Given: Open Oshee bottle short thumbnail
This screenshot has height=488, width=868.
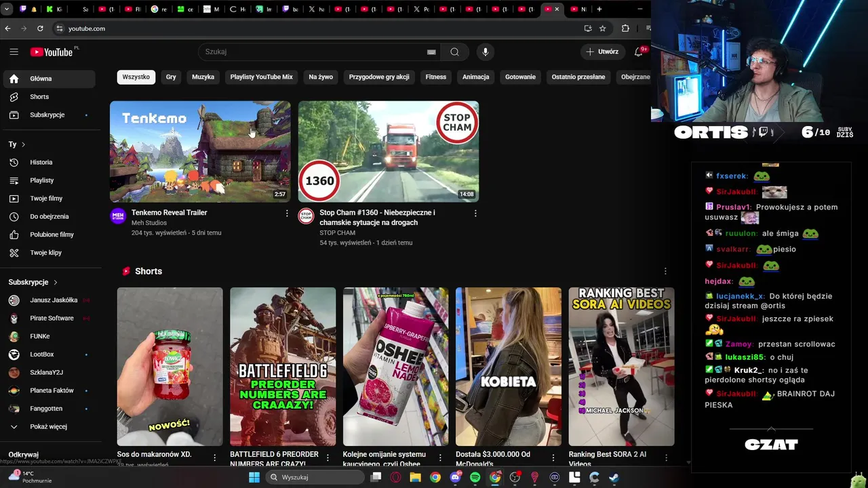Looking at the screenshot, I should [x=395, y=366].
